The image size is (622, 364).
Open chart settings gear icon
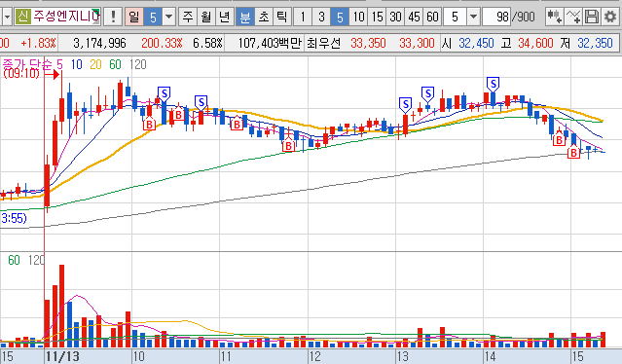[610, 17]
